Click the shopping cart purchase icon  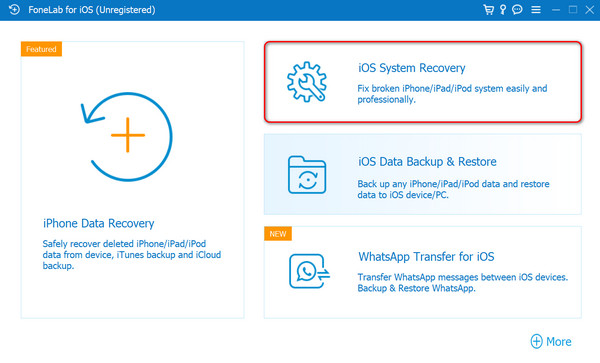489,10
